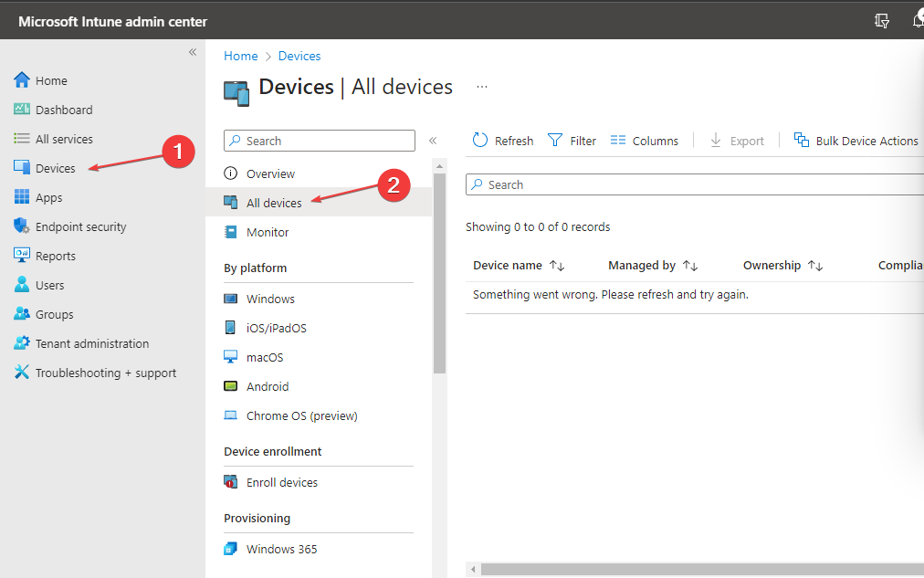Click the Enroll devices icon
The width and height of the screenshot is (924, 578).
click(x=230, y=482)
